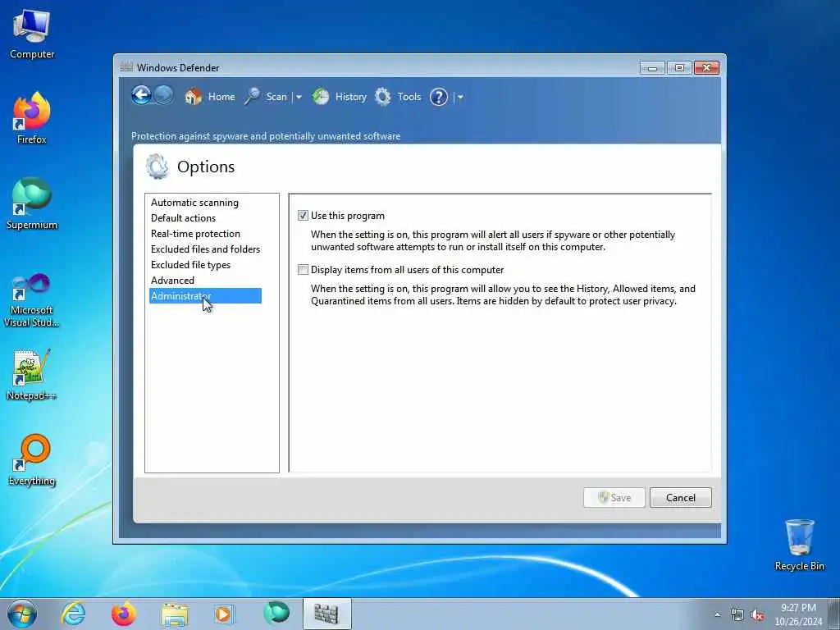The image size is (840, 630).
Task: Click the Scan toolbar label
Action: 276,97
